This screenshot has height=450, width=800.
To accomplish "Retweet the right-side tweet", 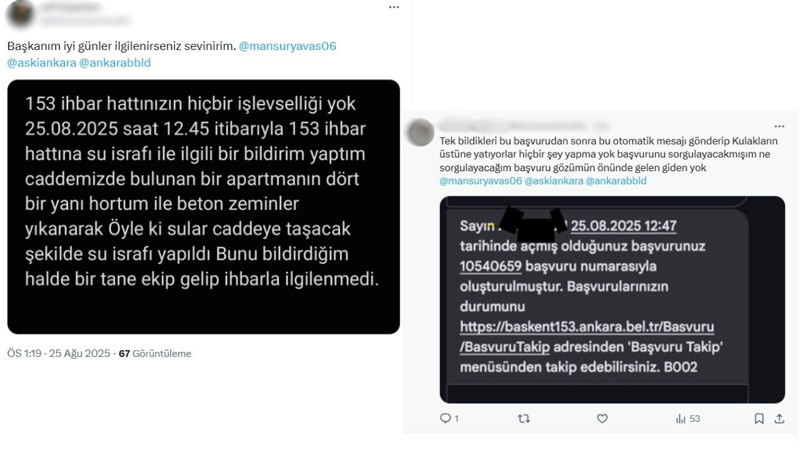I will pos(524,418).
